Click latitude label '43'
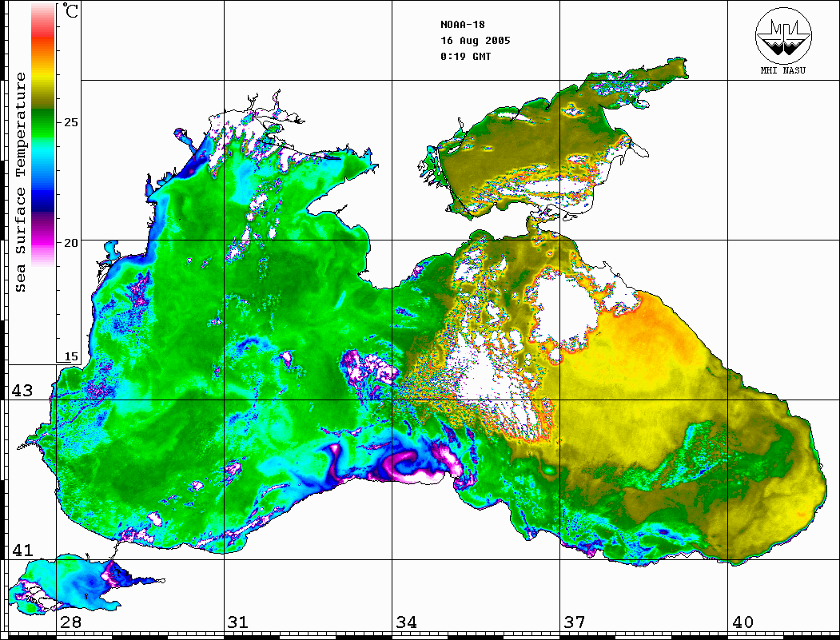Image resolution: width=840 pixels, height=640 pixels. click(x=22, y=391)
